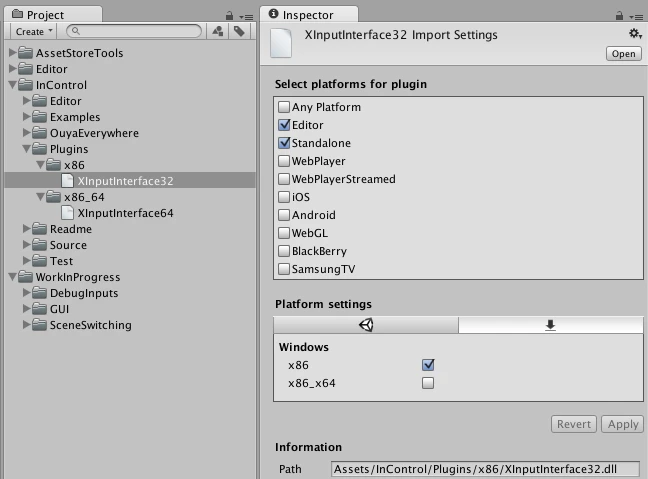Select the Plugins folder row
The image size is (648, 479).
click(x=130, y=149)
